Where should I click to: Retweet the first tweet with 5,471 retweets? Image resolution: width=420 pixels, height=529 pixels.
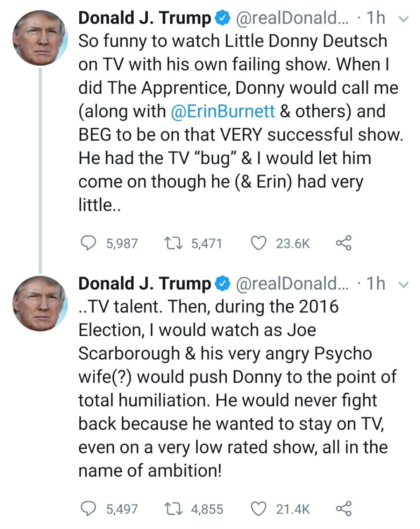click(x=171, y=243)
